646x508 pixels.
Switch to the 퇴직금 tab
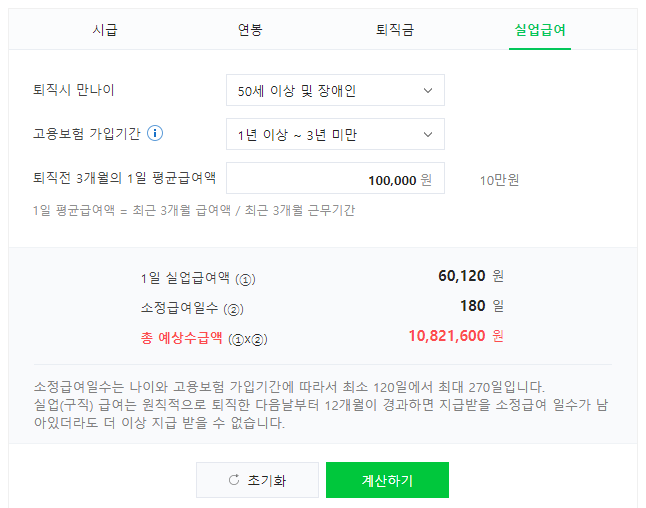(395, 30)
